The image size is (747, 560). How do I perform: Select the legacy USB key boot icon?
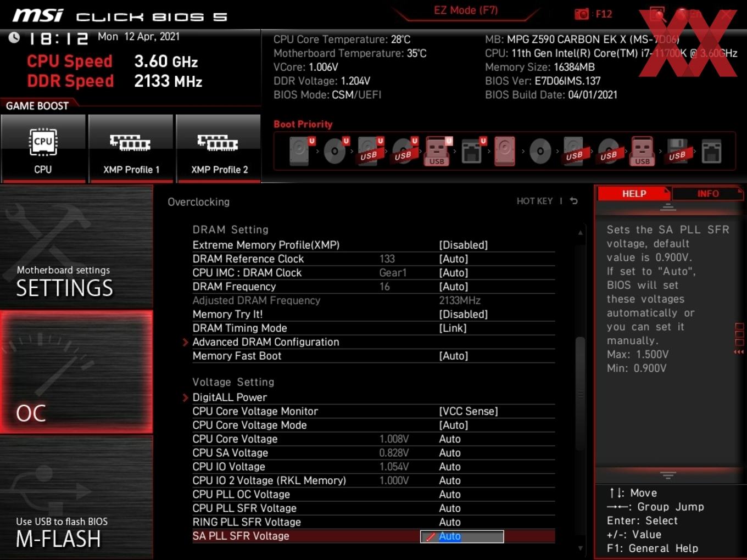tap(642, 151)
